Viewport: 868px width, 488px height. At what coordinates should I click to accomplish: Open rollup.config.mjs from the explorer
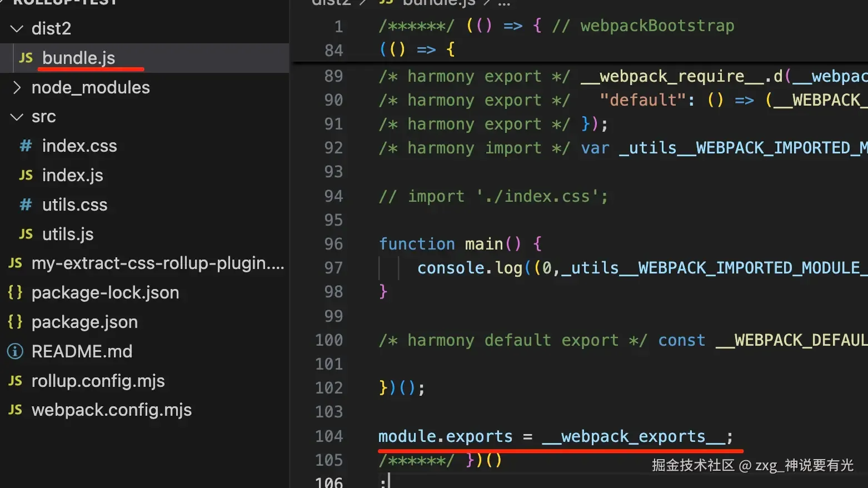coord(98,381)
